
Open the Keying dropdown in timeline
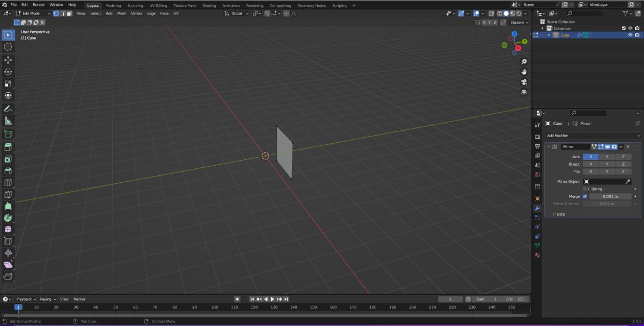pyautogui.click(x=47, y=299)
